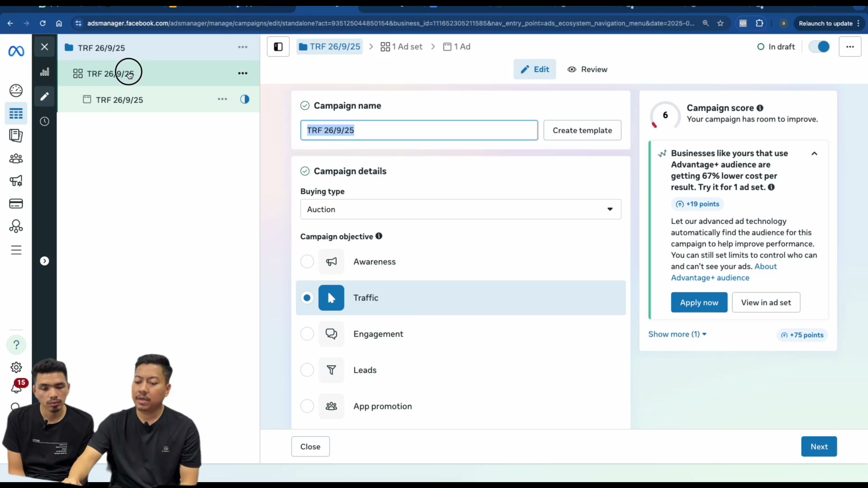Go to 1 Ad breadcrumb
Viewport: 868px width, 488px height.
point(457,47)
